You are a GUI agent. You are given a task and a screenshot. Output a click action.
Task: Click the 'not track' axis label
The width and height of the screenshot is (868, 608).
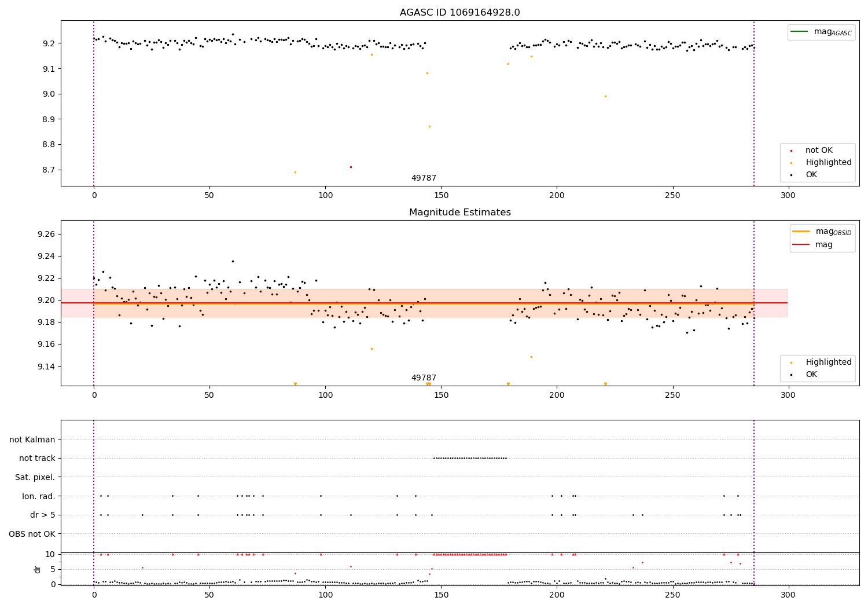(37, 458)
